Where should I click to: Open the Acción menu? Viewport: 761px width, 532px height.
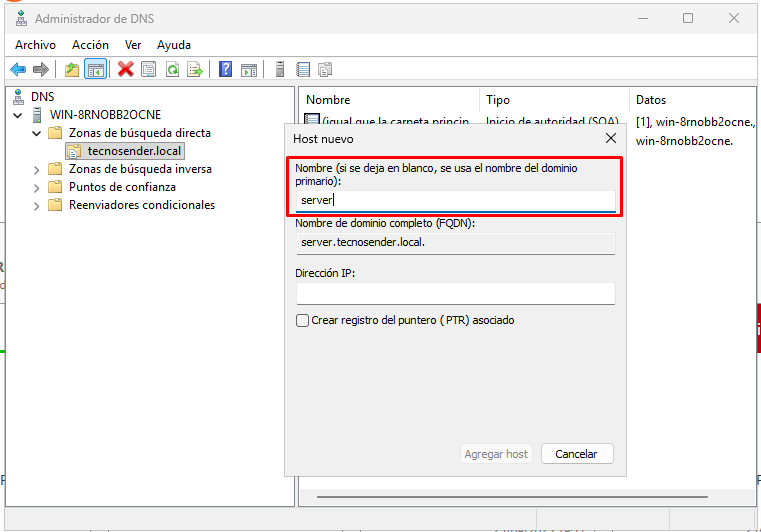coord(90,45)
